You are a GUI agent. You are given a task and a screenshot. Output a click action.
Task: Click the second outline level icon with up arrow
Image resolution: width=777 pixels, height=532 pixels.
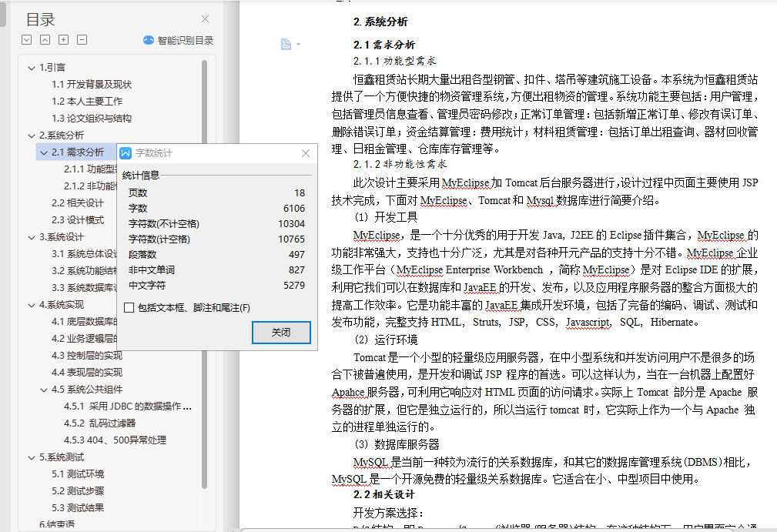click(x=45, y=39)
